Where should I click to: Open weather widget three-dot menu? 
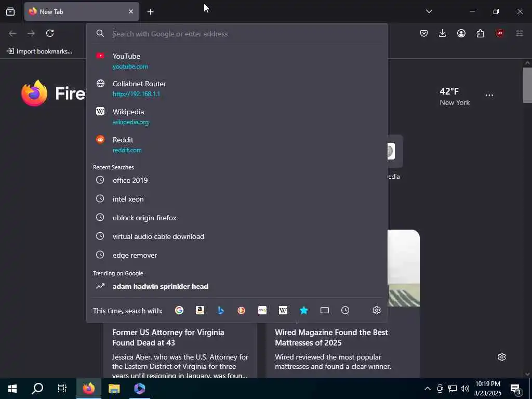[x=489, y=96]
